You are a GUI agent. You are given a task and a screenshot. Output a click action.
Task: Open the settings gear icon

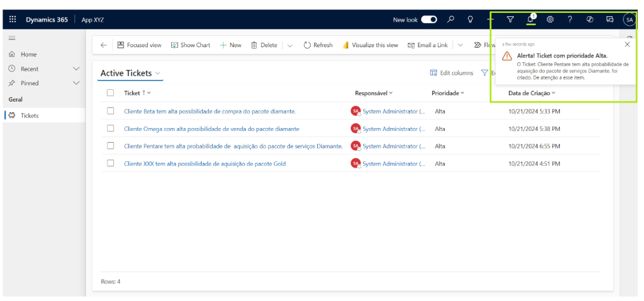click(x=550, y=20)
